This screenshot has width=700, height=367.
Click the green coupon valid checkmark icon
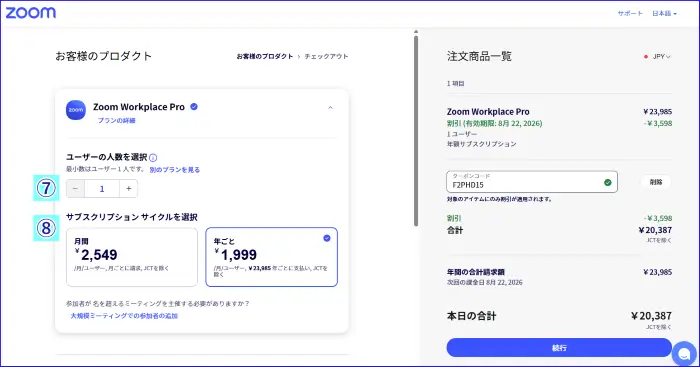point(608,182)
